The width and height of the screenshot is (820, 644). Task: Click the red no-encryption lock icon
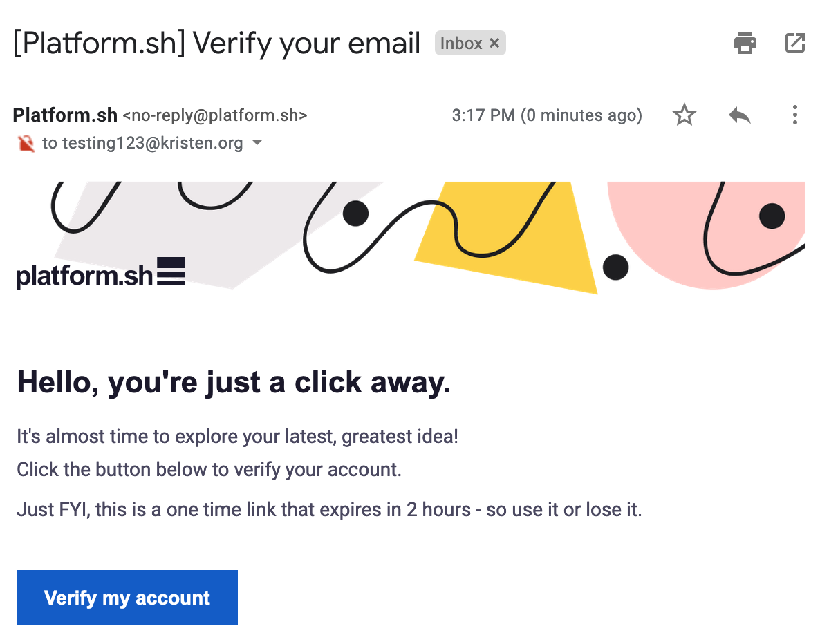pos(26,143)
